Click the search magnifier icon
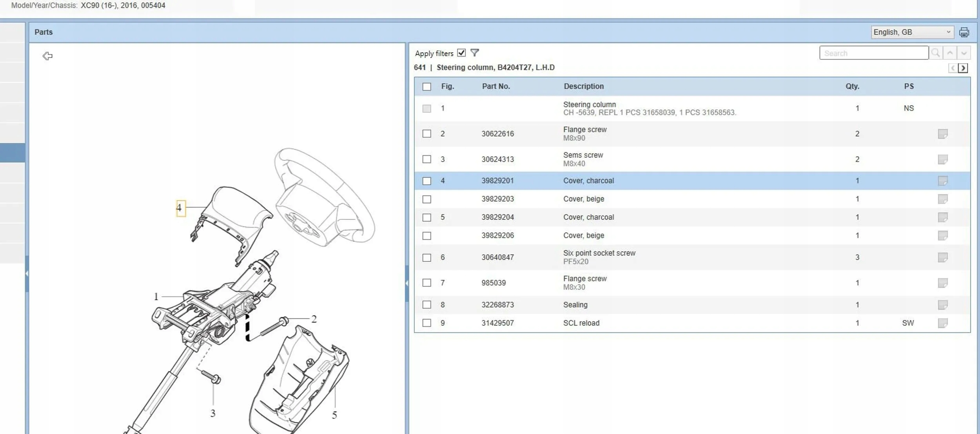The width and height of the screenshot is (980, 434). click(936, 53)
